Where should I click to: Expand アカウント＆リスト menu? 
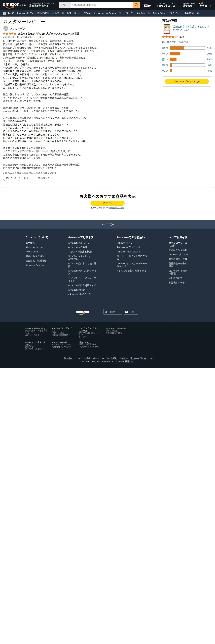tap(168, 5)
